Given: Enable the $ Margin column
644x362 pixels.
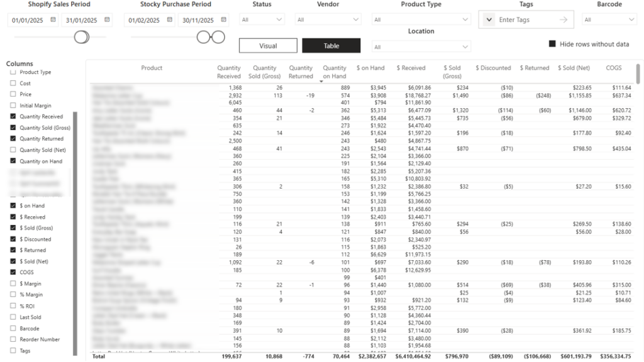Looking at the screenshot, I should [x=12, y=283].
